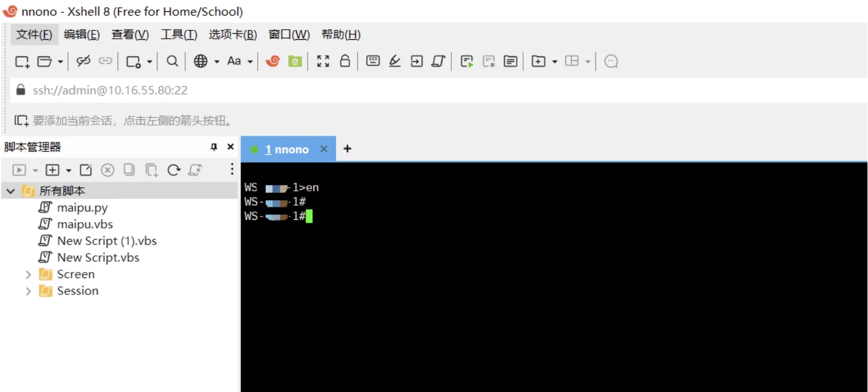The width and height of the screenshot is (868, 392).
Task: Open the help chat bubble icon
Action: (610, 61)
